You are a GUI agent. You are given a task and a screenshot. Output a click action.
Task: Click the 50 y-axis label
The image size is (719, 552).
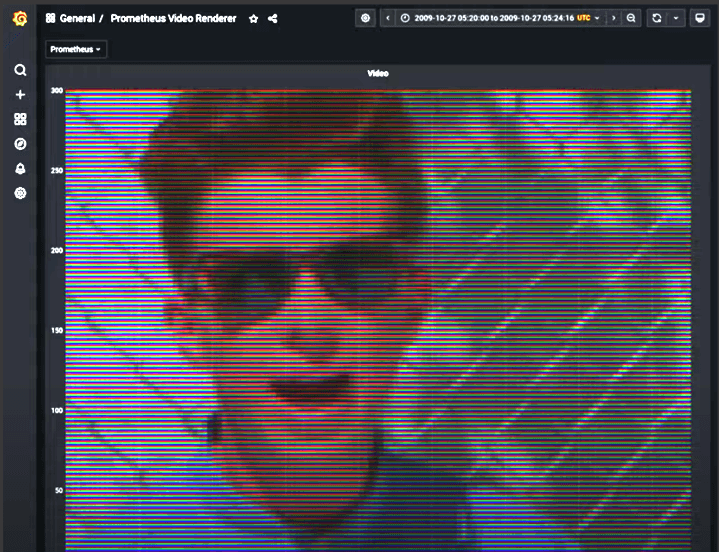[x=59, y=491]
